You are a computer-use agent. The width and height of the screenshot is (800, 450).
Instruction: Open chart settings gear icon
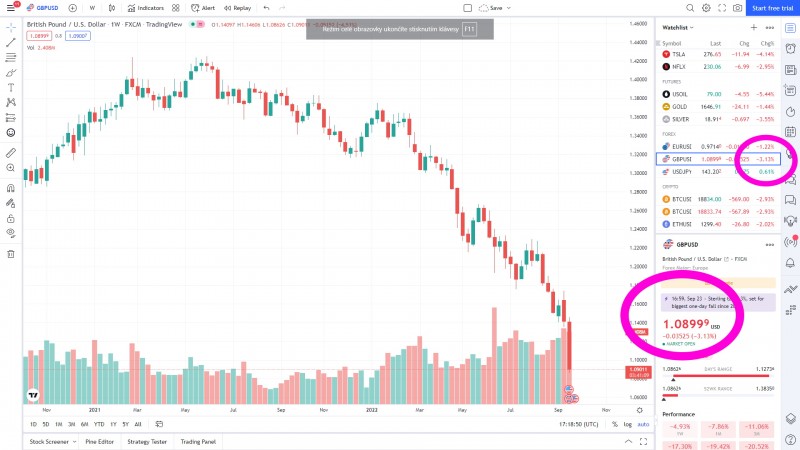coord(706,8)
